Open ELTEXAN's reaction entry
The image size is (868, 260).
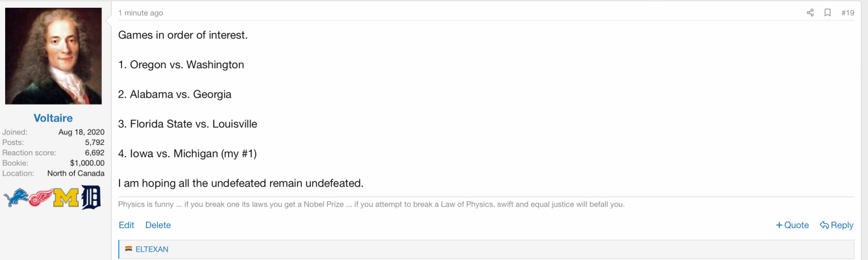[x=152, y=249]
